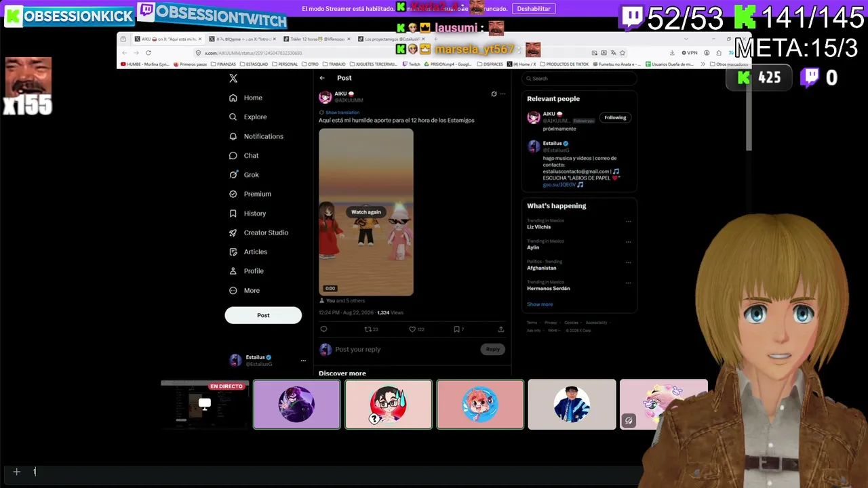
Task: Open Creator Studio rocket icon
Action: coord(233,232)
